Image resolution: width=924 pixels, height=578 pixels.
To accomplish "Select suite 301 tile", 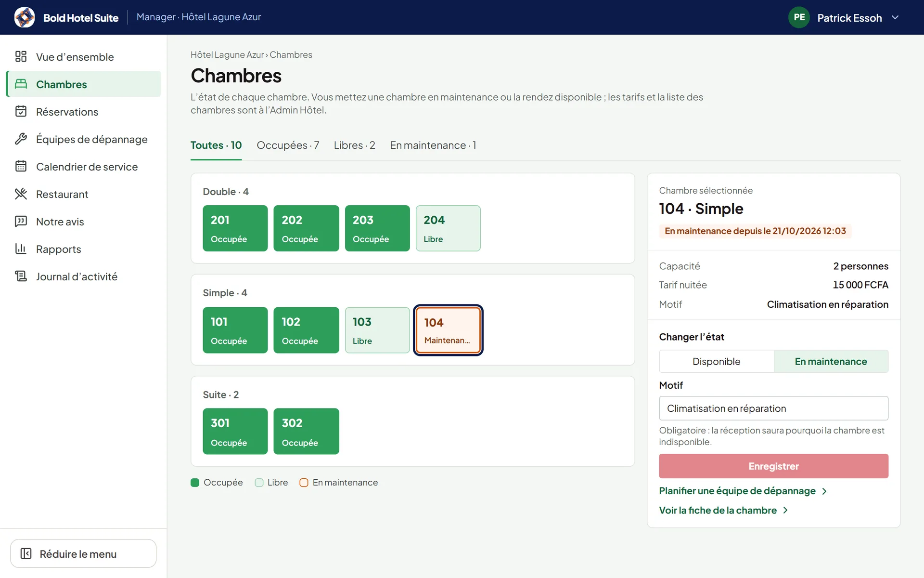I will [235, 431].
